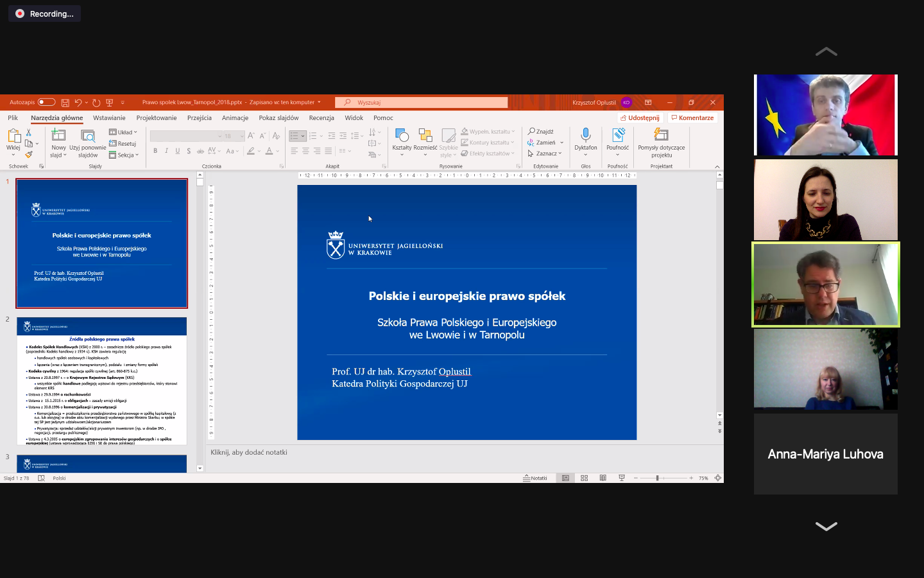Screen dimensions: 924x578
Task: Center-align paragraph text
Action: [305, 151]
